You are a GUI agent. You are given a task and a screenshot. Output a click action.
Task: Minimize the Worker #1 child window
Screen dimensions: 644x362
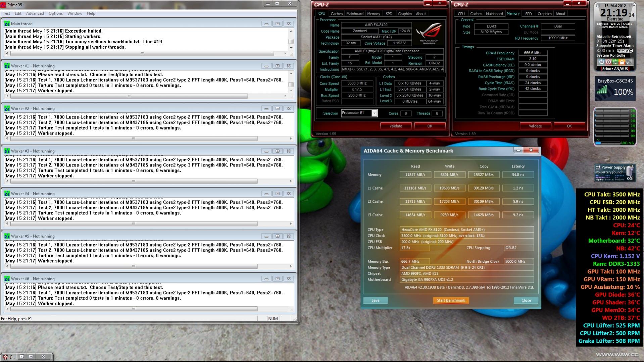point(266,66)
